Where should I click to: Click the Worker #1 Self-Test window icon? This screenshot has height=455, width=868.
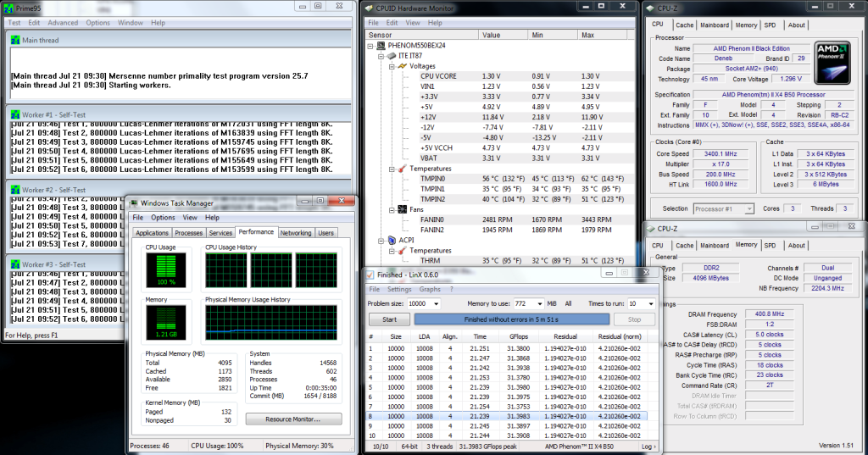tap(15, 115)
